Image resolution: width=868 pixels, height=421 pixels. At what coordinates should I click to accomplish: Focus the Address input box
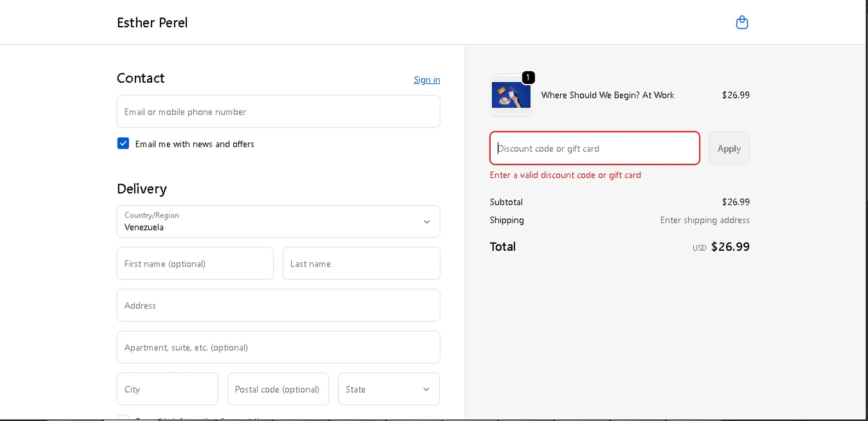278,305
